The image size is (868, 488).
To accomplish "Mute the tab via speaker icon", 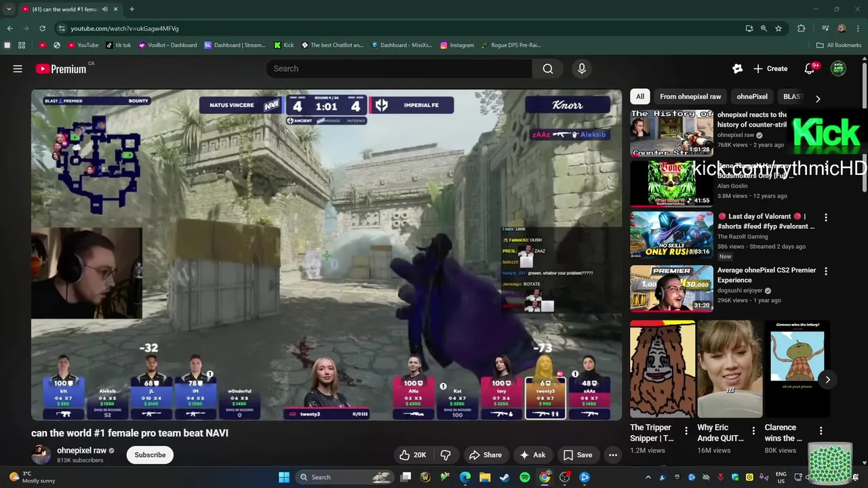I will coord(104,9).
